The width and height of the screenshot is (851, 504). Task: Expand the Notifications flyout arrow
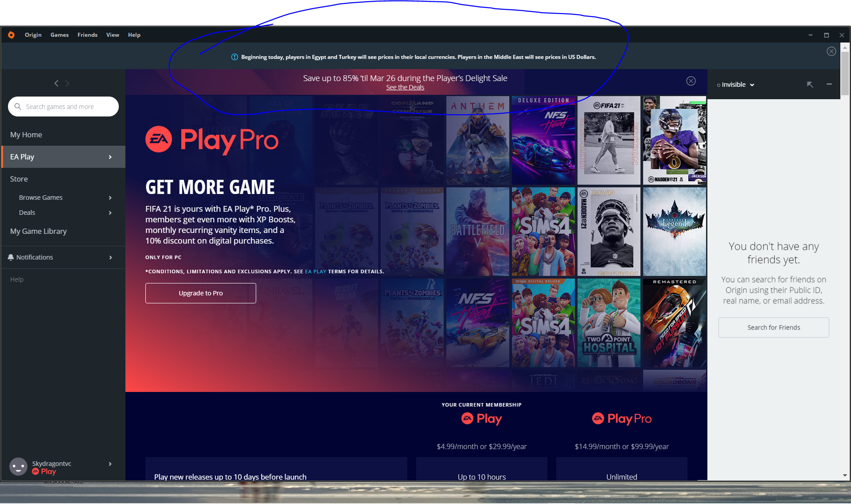(110, 257)
